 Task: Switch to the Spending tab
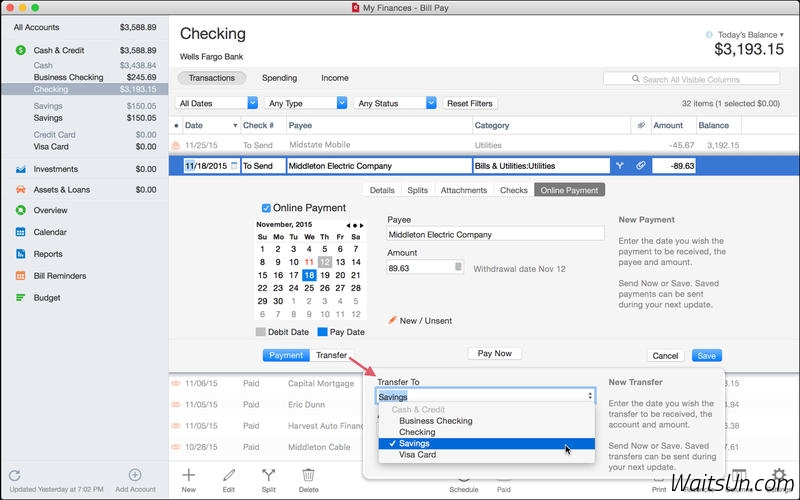(279, 78)
